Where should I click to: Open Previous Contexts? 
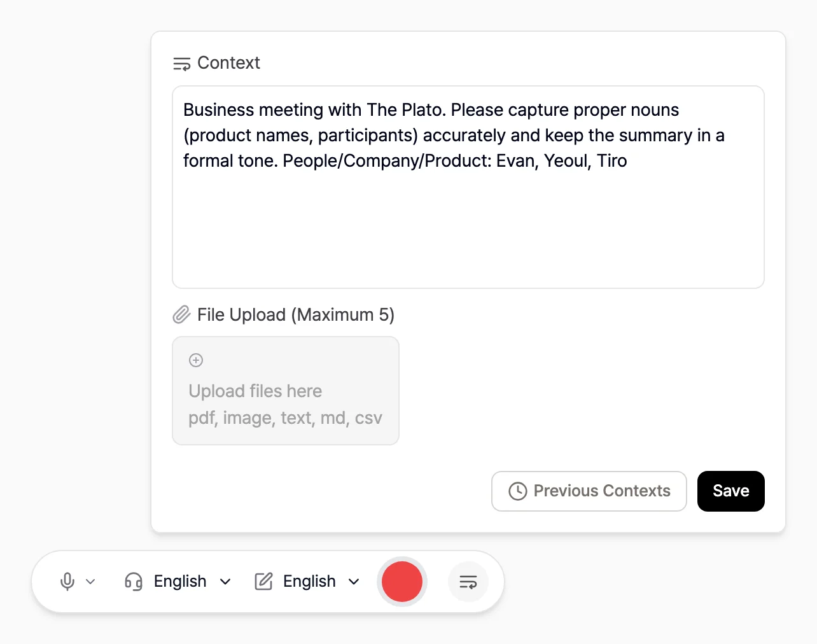589,491
